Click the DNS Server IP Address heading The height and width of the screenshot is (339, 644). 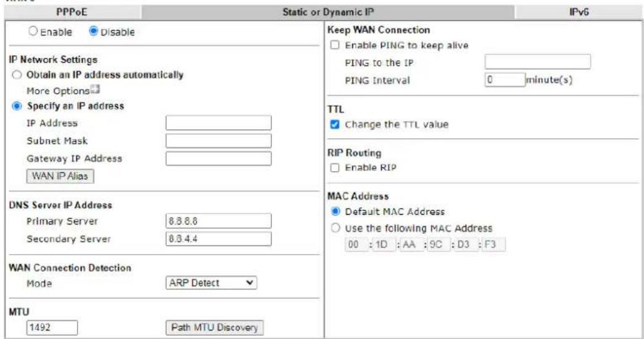pos(60,205)
